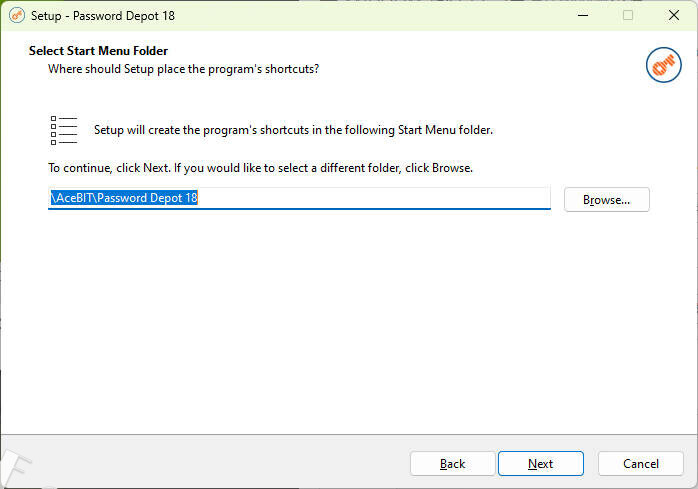Image resolution: width=698 pixels, height=489 pixels.
Task: Click the Password Depot key logo
Action: click(663, 65)
